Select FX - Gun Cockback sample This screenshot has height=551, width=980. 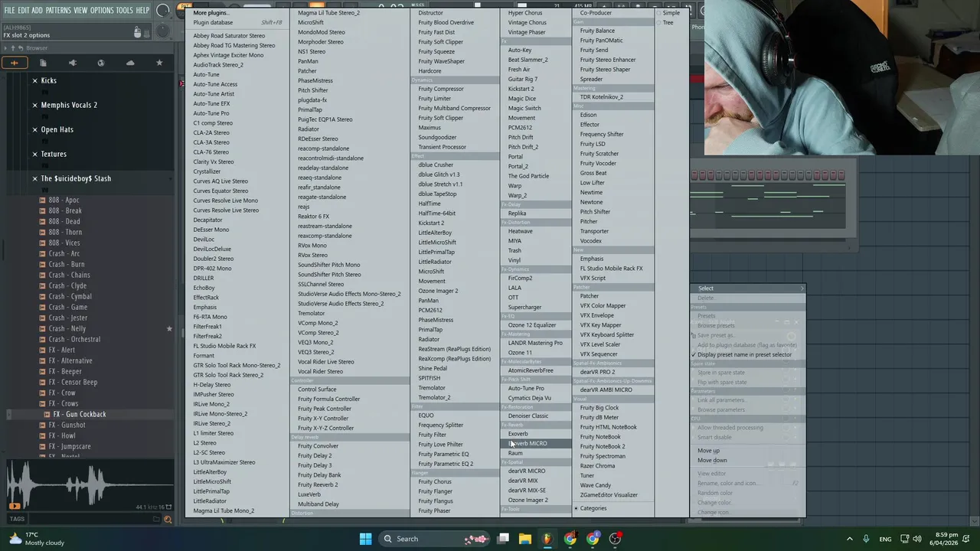click(x=80, y=414)
